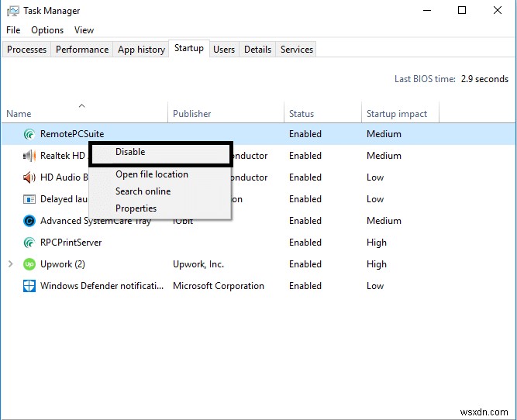This screenshot has width=517, height=420.
Task: Click the Delayed launcher icon
Action: coord(29,199)
